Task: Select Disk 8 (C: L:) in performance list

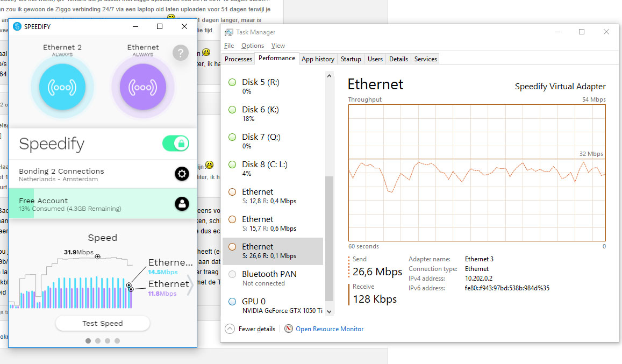Action: point(273,168)
